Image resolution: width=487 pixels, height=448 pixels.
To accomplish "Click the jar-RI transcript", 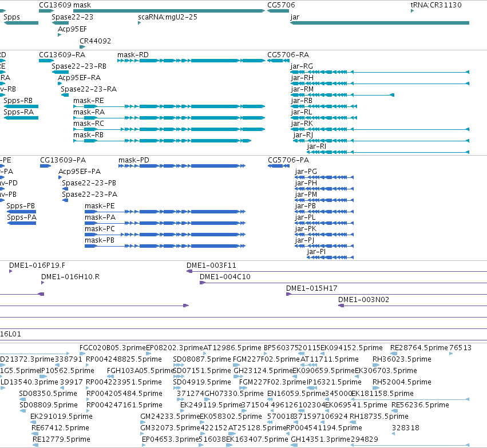I will coord(388,152).
